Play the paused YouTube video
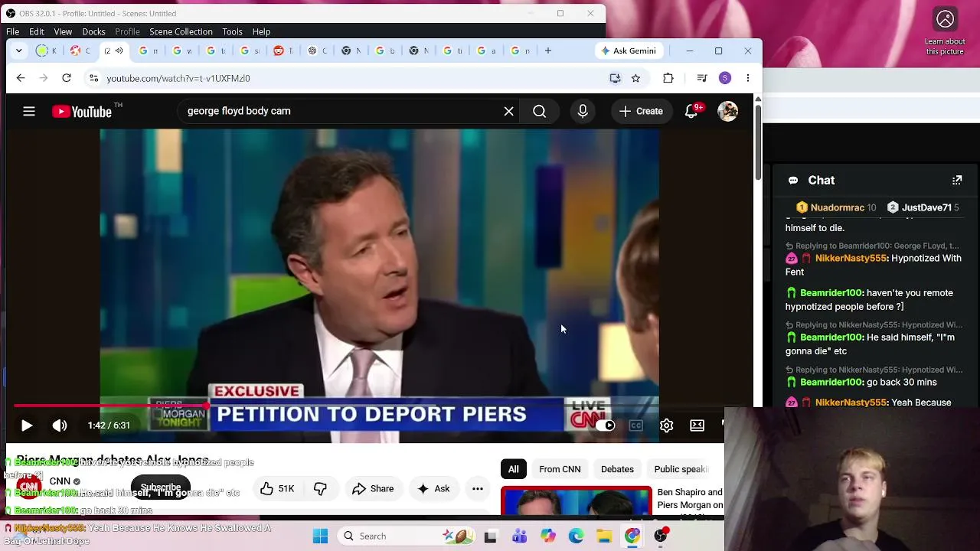Screen dimensions: 980x551 tap(26, 425)
